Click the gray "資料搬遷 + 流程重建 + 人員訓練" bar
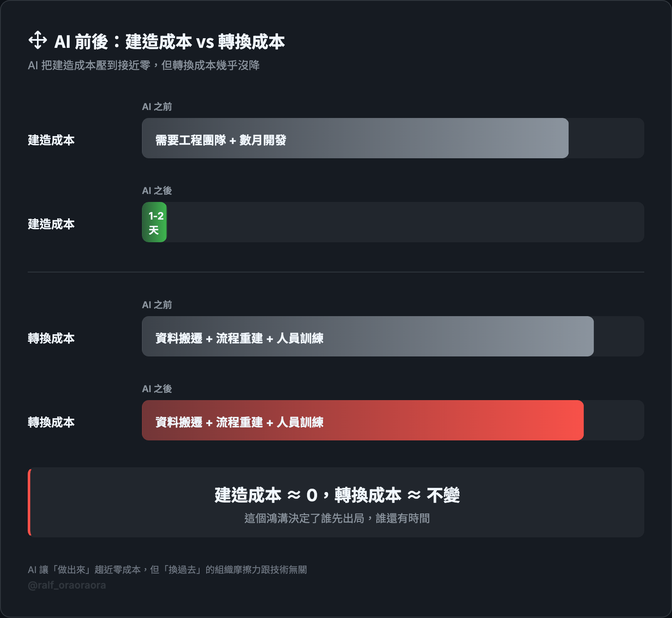This screenshot has width=672, height=618. (x=367, y=336)
